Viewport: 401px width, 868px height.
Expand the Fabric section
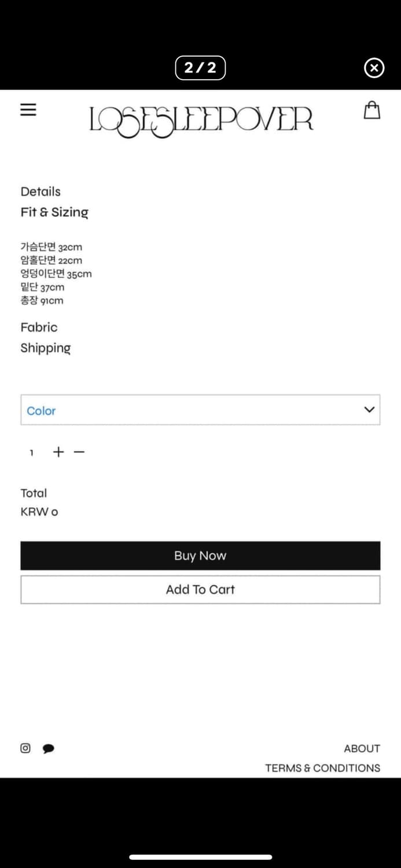point(39,328)
